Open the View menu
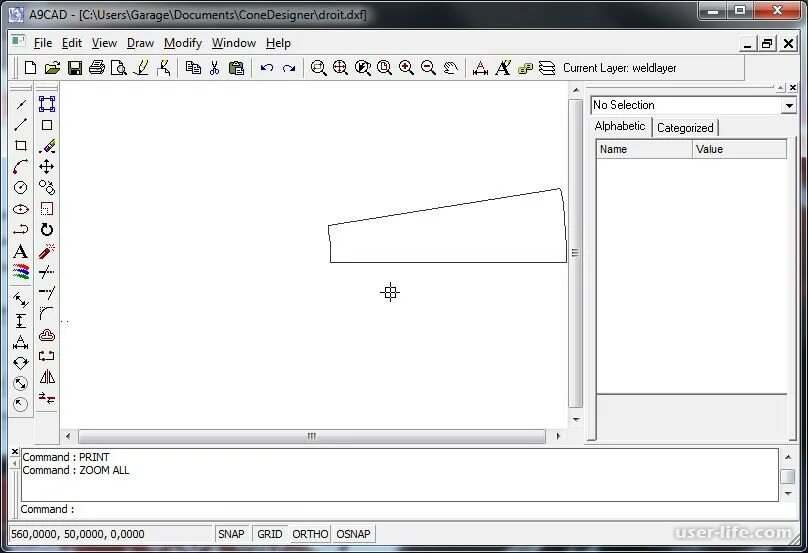This screenshot has height=553, width=808. (x=104, y=43)
